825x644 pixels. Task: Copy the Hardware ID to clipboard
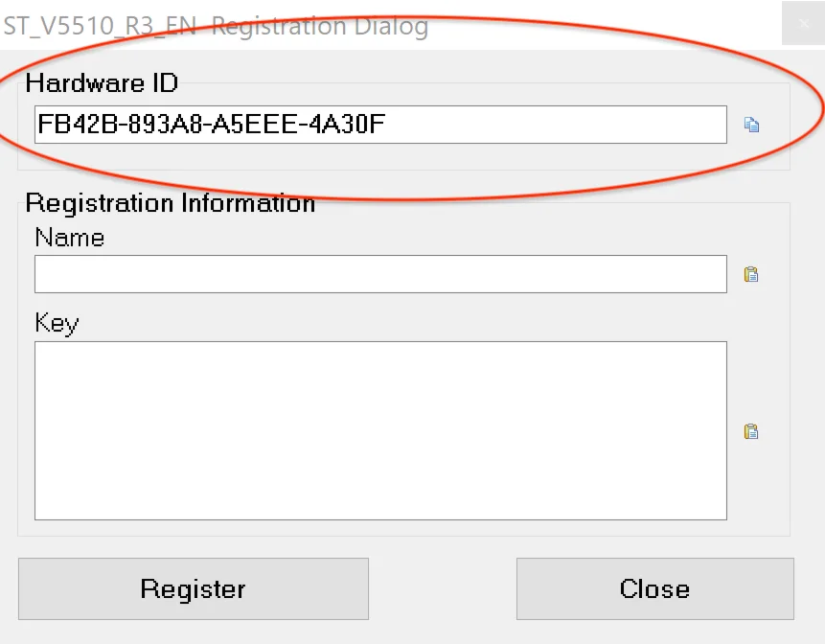(752, 125)
